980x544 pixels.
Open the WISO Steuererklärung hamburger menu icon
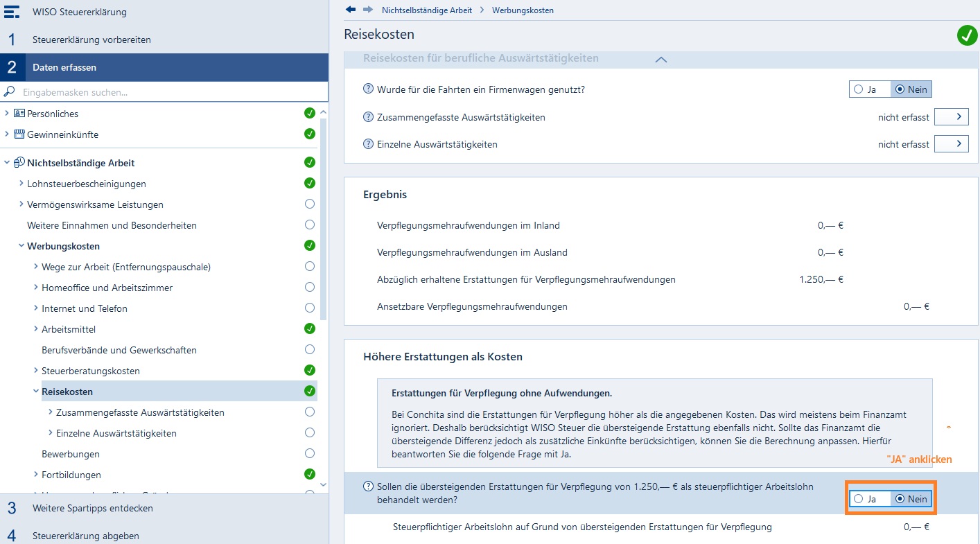click(x=12, y=12)
